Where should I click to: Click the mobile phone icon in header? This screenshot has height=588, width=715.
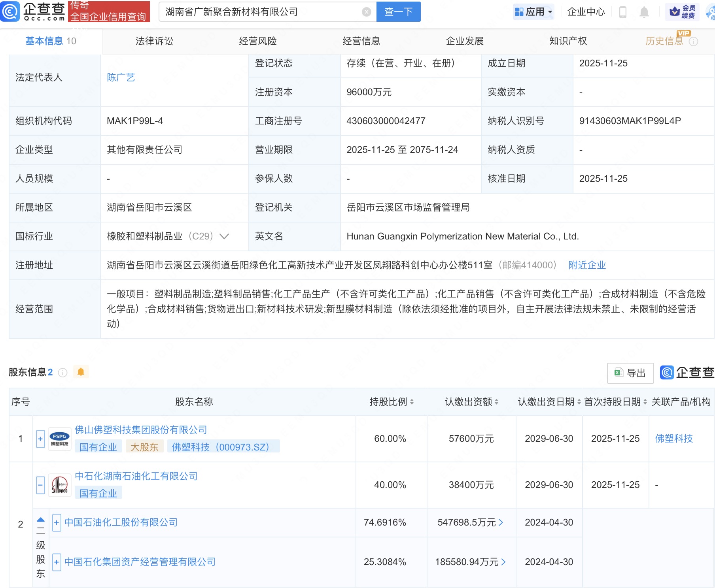(x=622, y=12)
